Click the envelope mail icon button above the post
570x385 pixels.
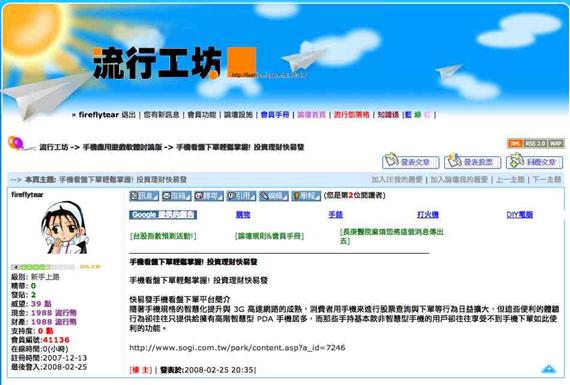pos(176,196)
